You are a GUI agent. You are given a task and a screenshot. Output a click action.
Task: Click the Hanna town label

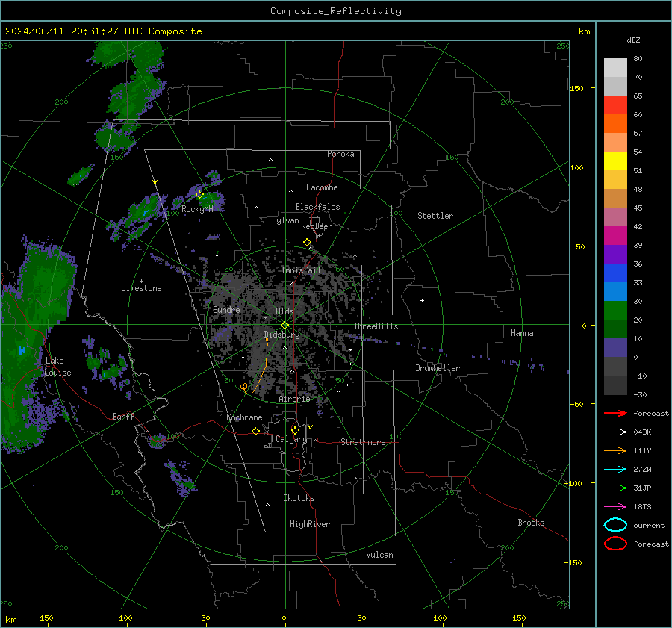click(522, 333)
